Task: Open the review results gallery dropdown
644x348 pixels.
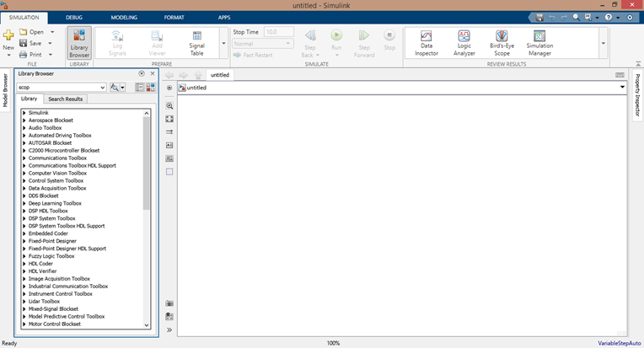Action: [603, 43]
